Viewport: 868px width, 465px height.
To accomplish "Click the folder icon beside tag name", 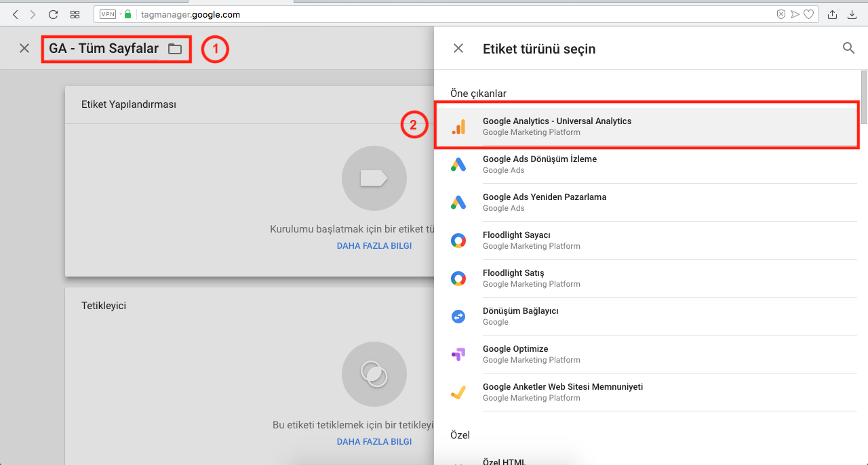I will [175, 49].
